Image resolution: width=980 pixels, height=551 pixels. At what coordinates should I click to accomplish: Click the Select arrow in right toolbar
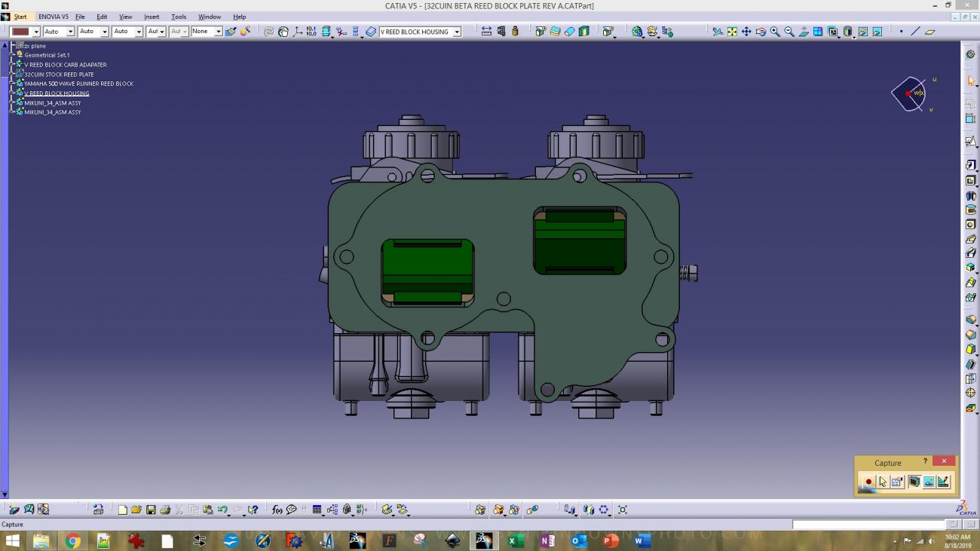tap(971, 81)
